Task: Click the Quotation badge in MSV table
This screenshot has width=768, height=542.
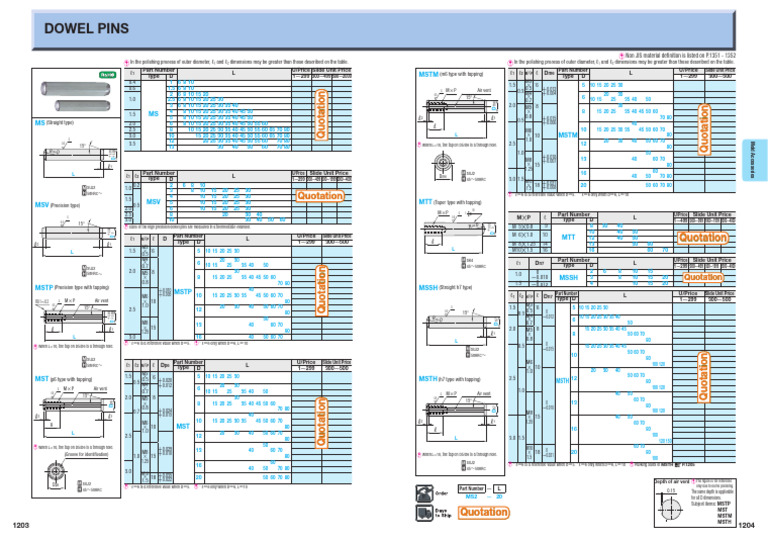Action: pyautogui.click(x=320, y=196)
